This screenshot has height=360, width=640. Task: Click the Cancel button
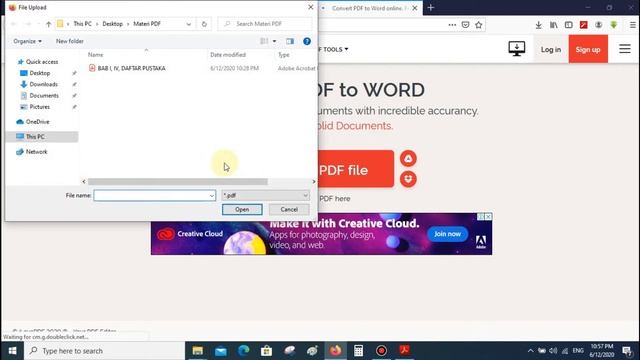[289, 209]
